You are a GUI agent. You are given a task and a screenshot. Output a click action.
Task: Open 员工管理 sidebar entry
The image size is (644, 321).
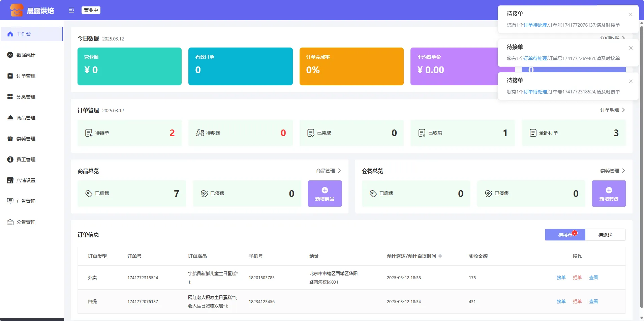(26, 159)
